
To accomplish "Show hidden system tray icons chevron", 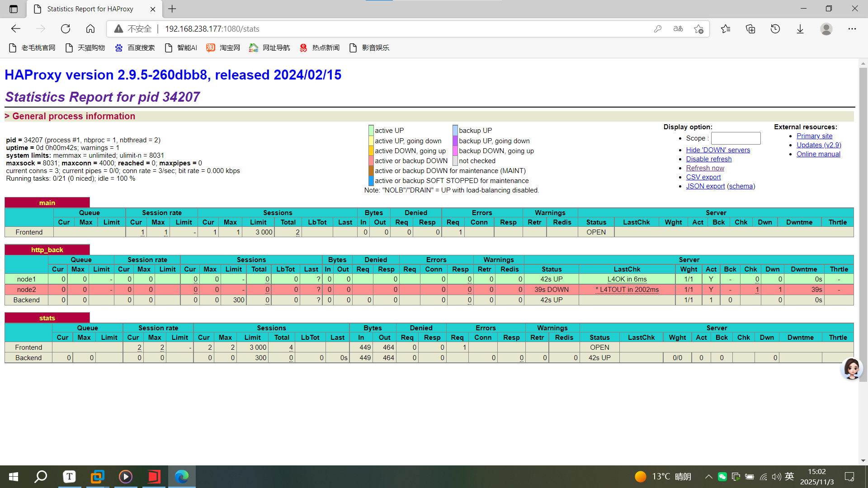I will click(708, 477).
